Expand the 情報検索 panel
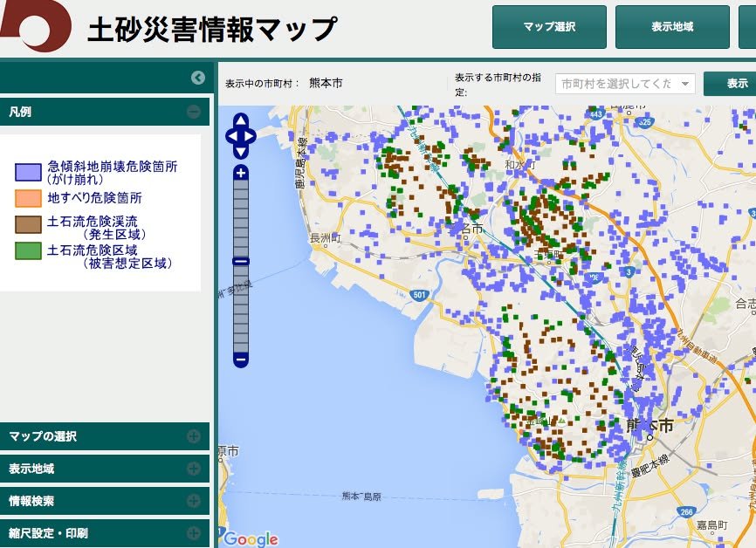 [x=193, y=501]
